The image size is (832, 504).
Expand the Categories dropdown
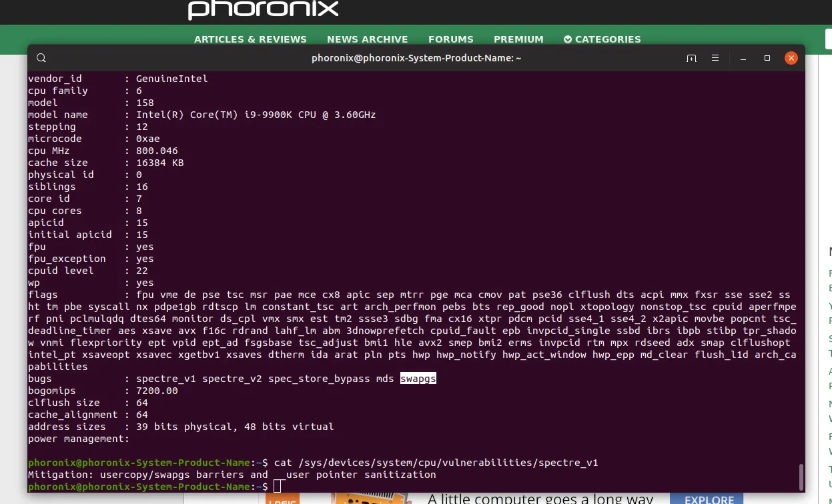(x=602, y=39)
